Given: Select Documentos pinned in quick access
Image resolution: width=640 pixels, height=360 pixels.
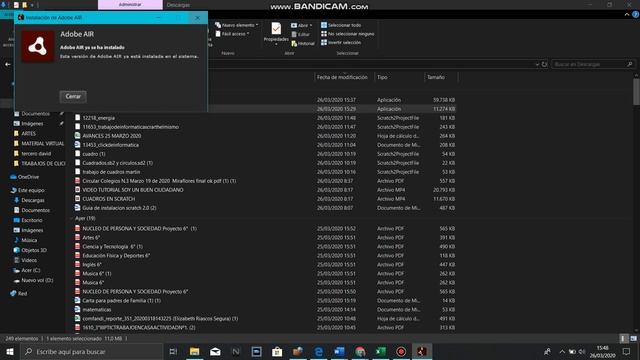Looking at the screenshot, I should point(36,113).
